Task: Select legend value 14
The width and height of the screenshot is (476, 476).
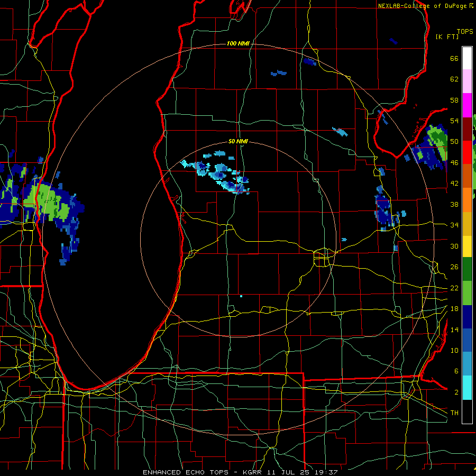Action: 454,329
